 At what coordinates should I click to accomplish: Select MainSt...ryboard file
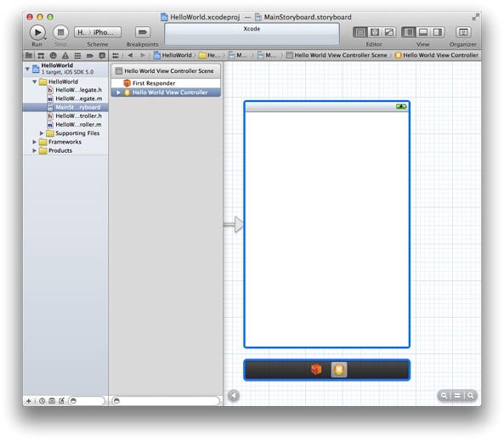pyautogui.click(x=65, y=107)
